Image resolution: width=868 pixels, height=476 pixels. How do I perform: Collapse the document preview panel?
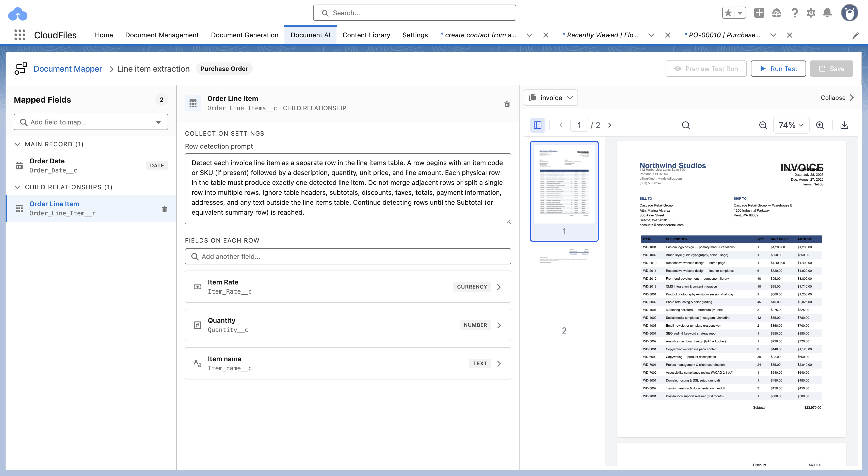[837, 98]
